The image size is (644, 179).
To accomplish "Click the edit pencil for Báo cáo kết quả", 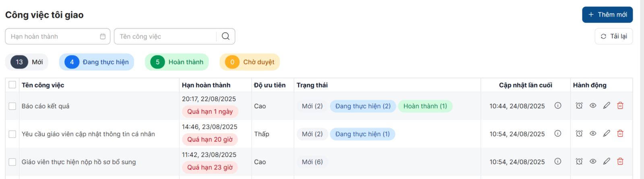I will [607, 106].
